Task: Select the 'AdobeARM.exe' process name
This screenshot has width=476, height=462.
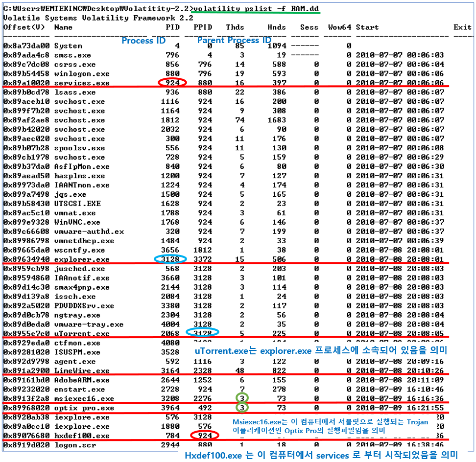Action: (x=82, y=380)
